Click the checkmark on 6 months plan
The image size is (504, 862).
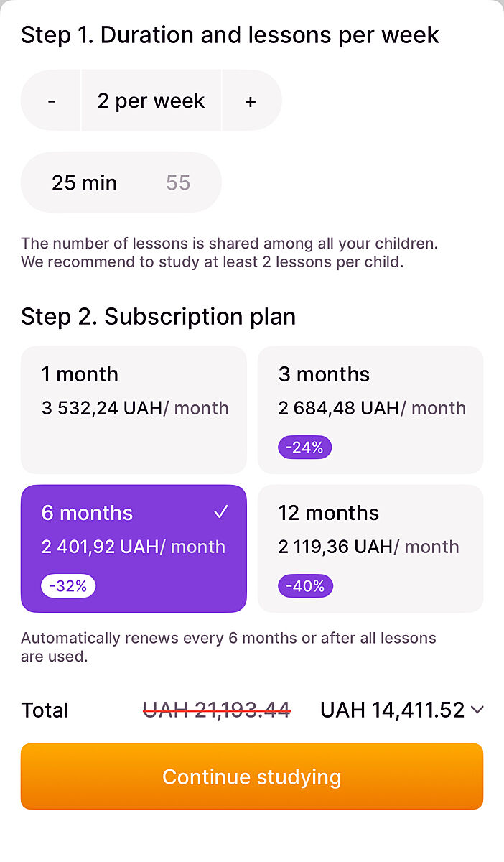[x=221, y=512]
